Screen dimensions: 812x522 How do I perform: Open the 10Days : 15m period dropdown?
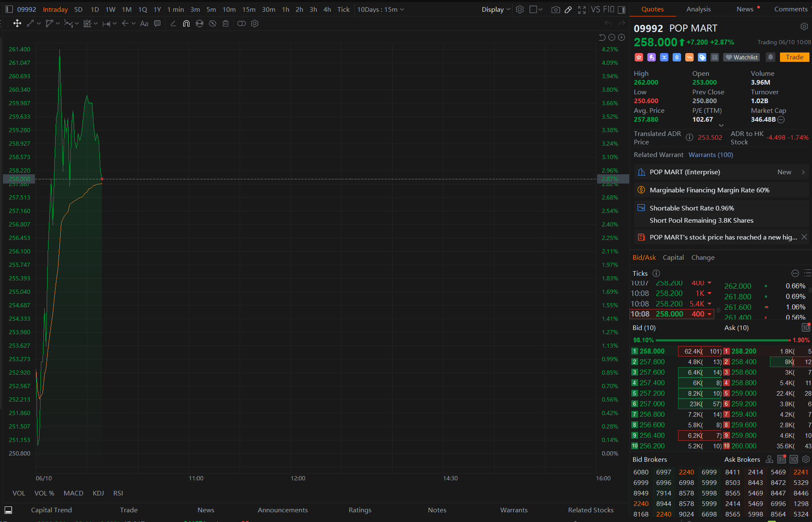pos(380,9)
